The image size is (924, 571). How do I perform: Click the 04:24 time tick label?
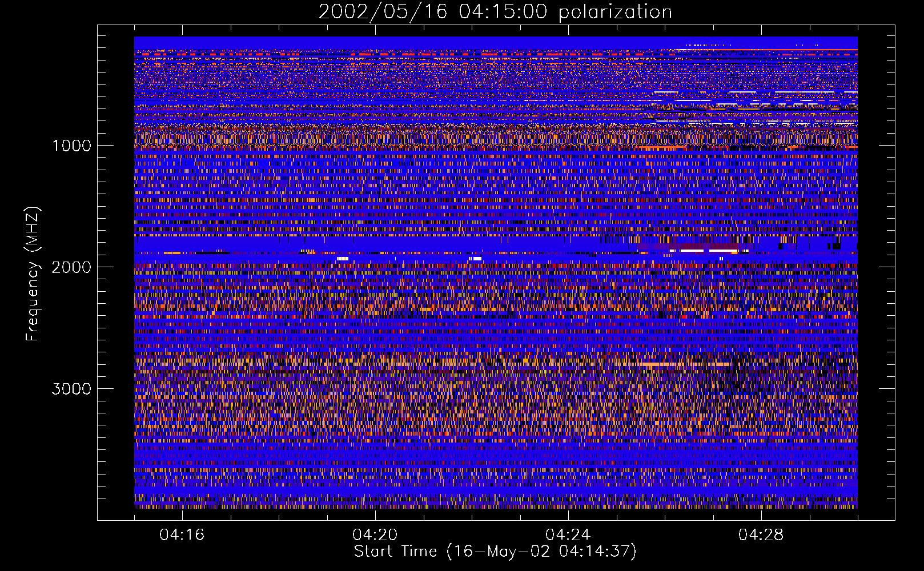(568, 535)
